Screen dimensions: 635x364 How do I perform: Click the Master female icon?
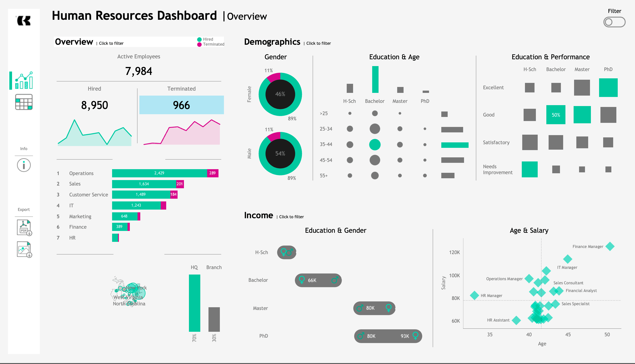tap(389, 308)
